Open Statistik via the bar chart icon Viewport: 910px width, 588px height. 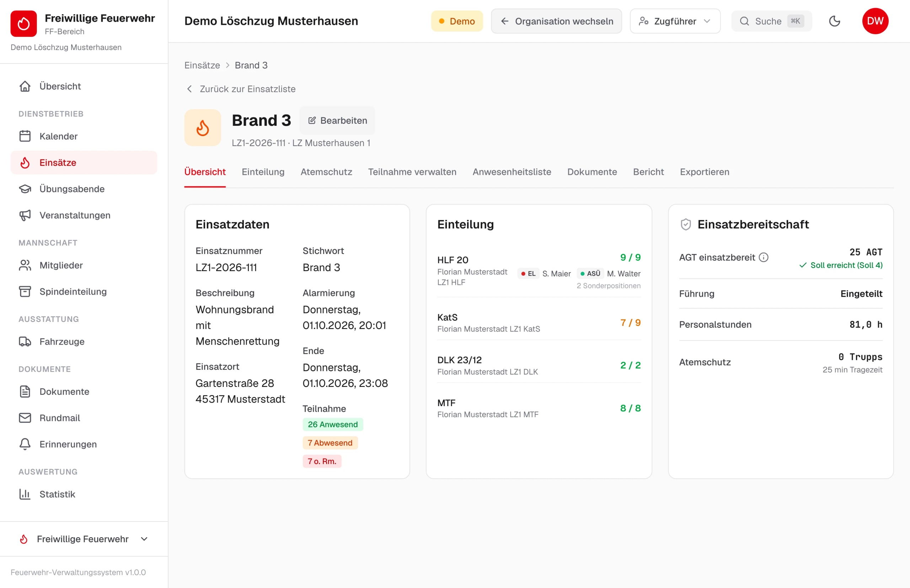pyautogui.click(x=25, y=494)
